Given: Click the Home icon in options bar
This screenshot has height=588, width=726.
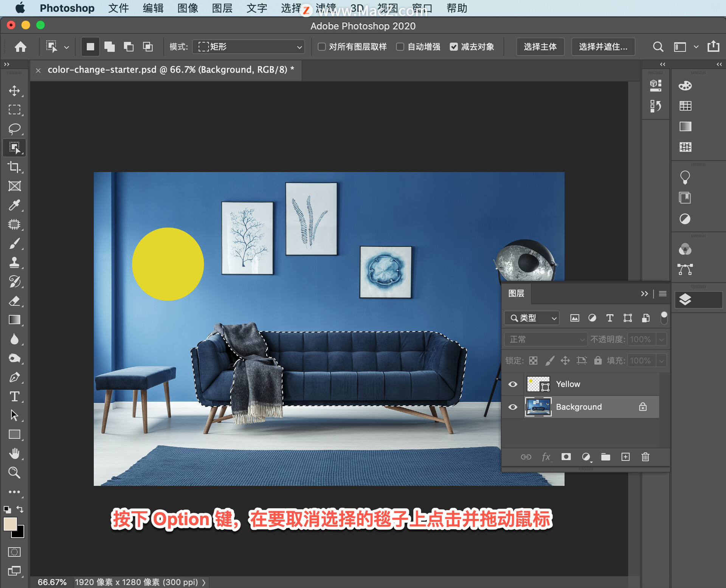Looking at the screenshot, I should [x=20, y=47].
